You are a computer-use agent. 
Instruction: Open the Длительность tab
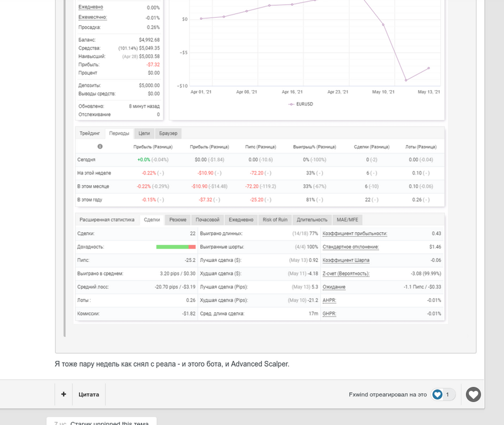tap(312, 220)
